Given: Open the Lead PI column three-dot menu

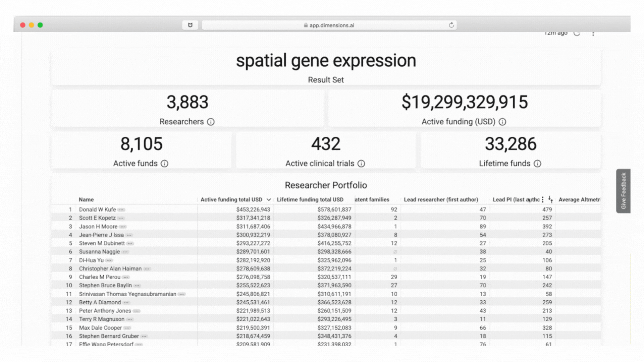Looking at the screenshot, I should (542, 200).
